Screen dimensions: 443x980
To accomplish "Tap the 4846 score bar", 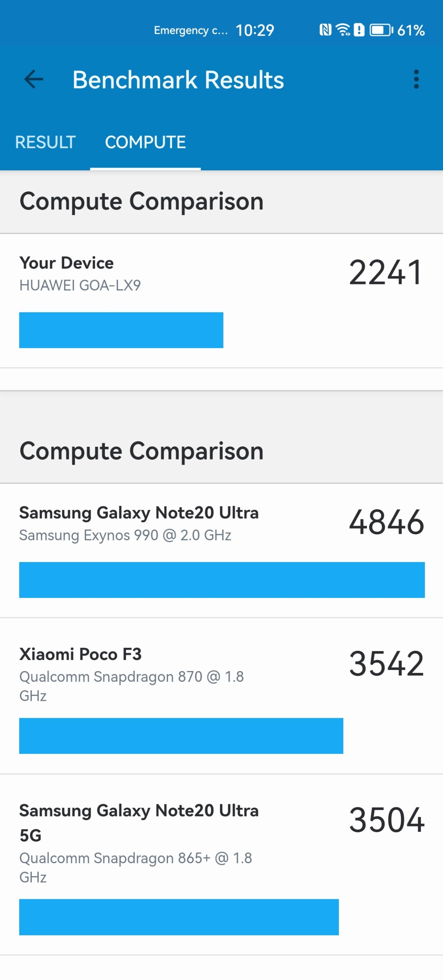I will 222,580.
